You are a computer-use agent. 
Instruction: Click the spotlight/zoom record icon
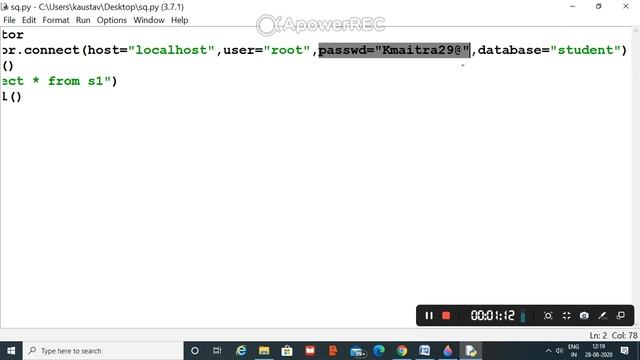[x=548, y=316]
